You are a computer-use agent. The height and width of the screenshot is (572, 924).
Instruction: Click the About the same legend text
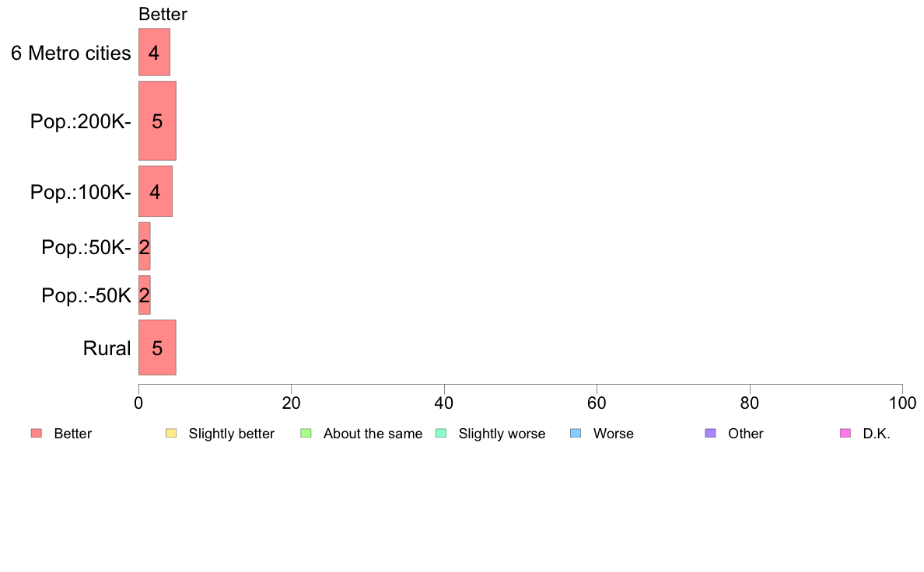(x=373, y=434)
